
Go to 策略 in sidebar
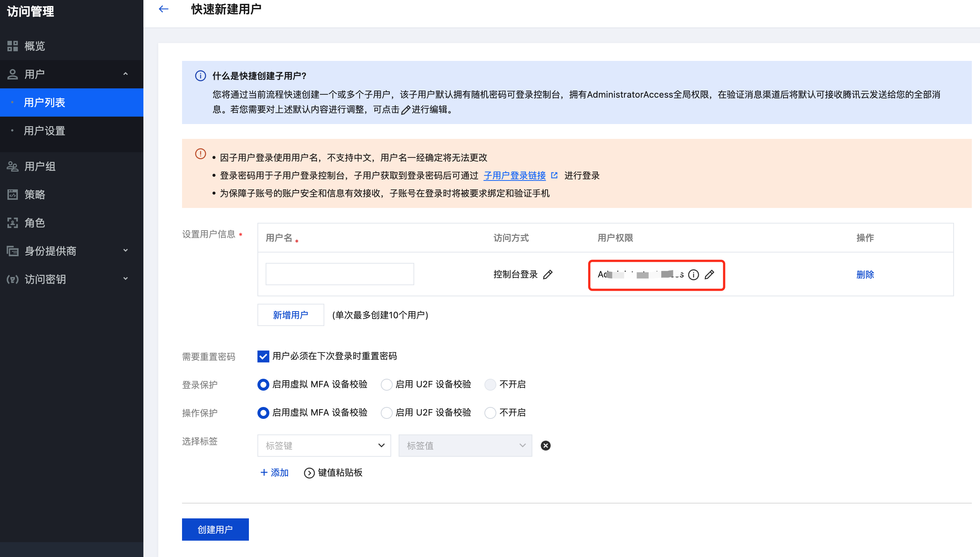[x=35, y=194]
